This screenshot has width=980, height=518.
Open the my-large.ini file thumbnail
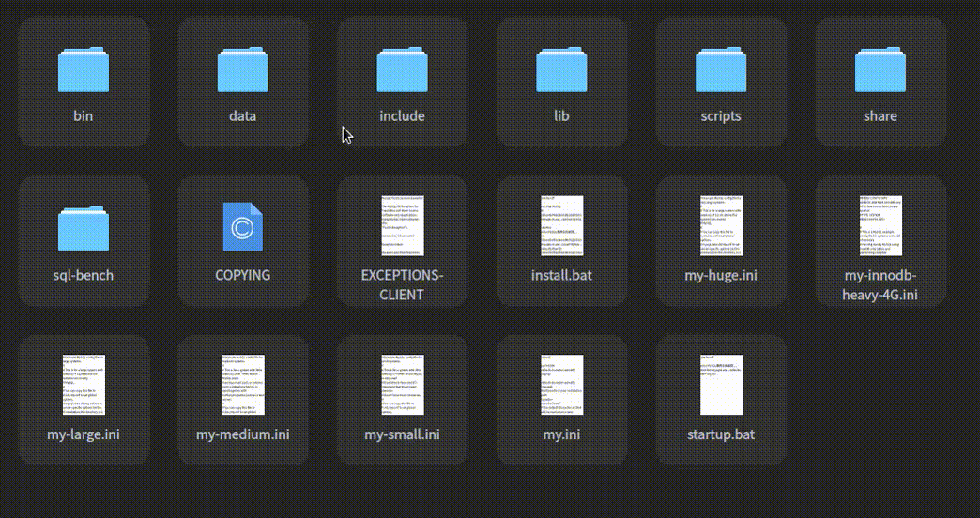point(84,385)
